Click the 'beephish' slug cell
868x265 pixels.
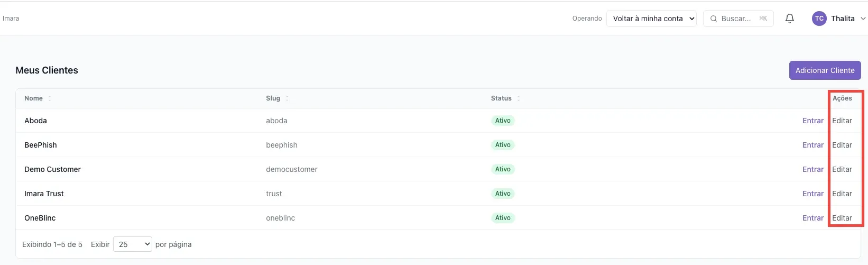point(282,145)
